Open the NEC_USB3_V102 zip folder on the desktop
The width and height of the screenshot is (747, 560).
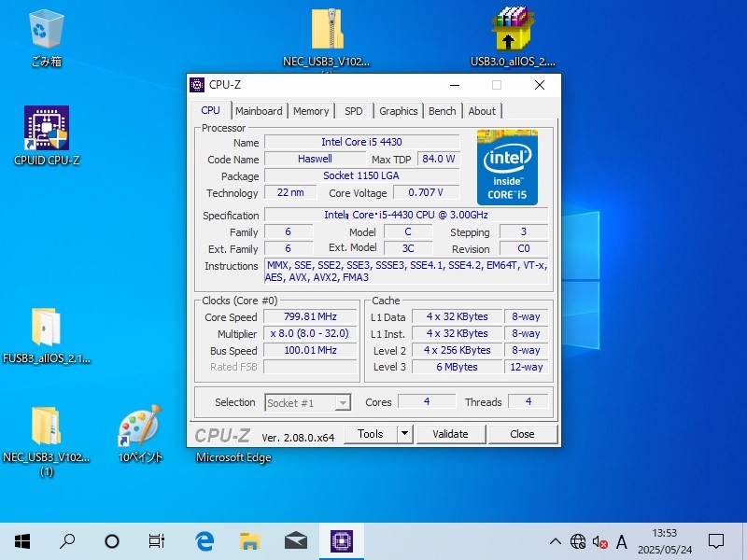pos(328,30)
